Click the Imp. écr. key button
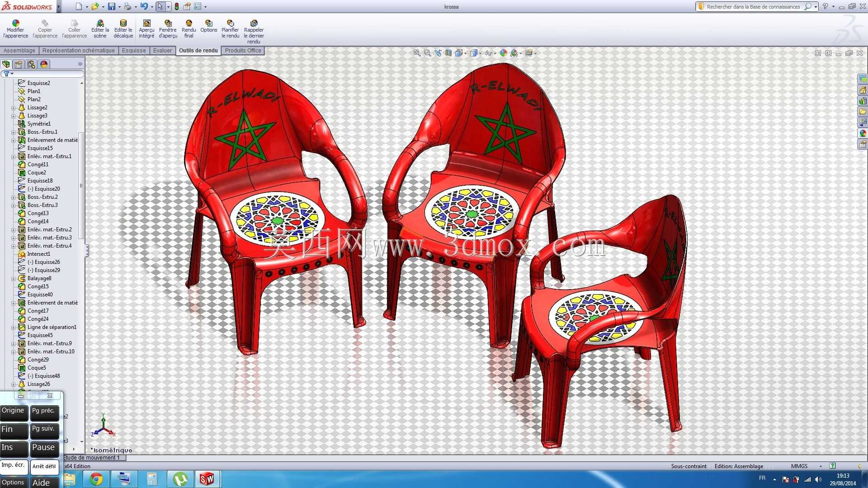Screen dimensions: 868x488 click(14, 467)
